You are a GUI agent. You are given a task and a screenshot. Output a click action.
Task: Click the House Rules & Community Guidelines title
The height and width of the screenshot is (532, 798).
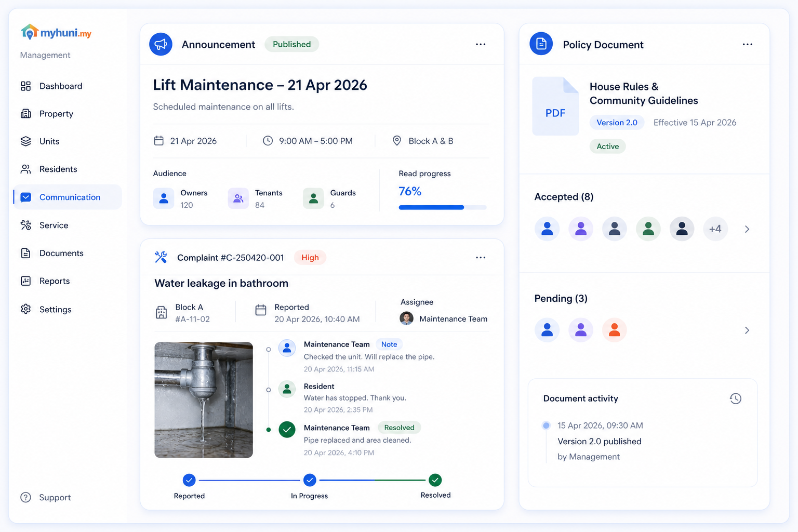644,94
